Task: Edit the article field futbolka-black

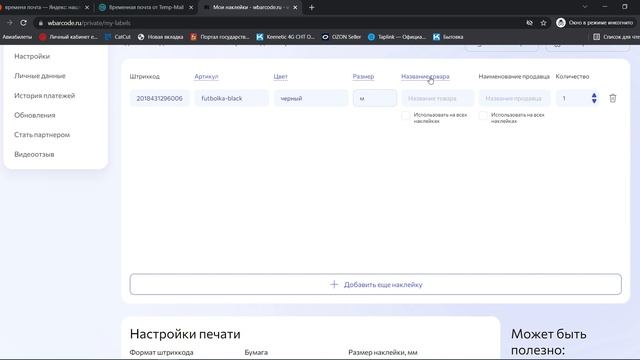Action: (x=231, y=98)
